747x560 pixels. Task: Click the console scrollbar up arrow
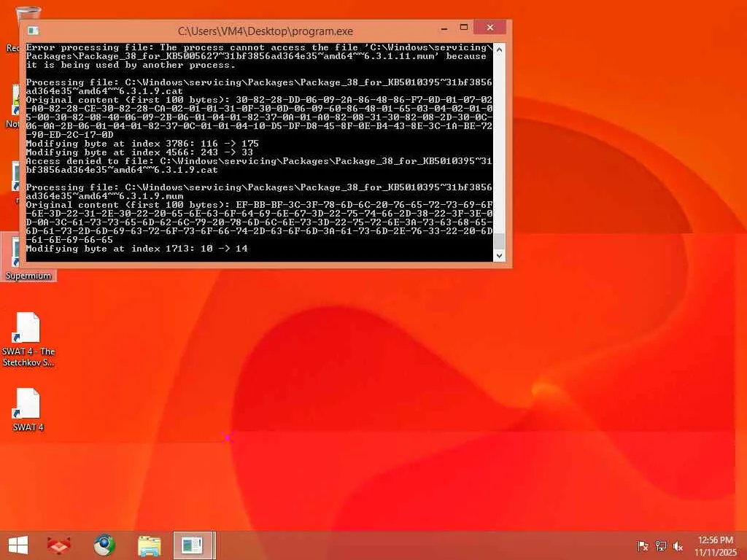click(x=499, y=50)
